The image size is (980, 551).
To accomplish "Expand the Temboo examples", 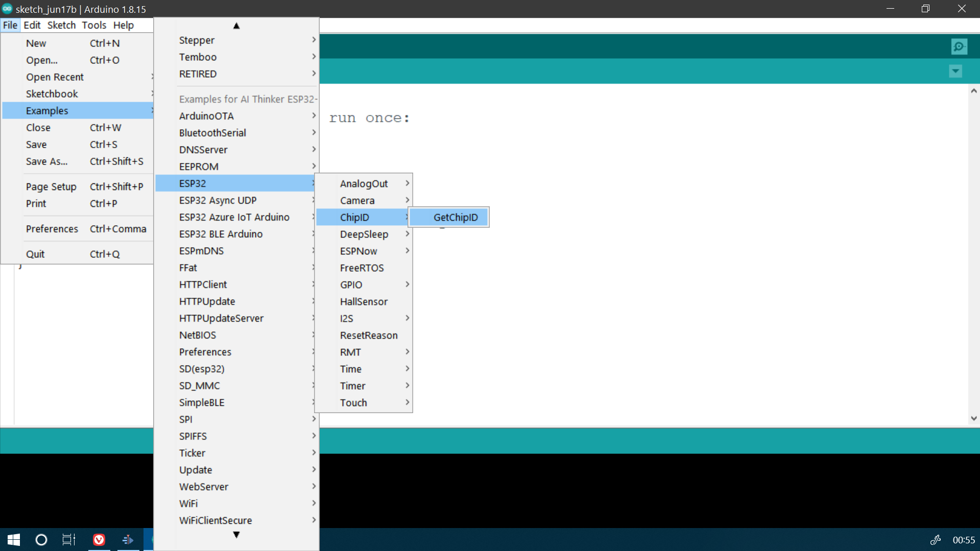I will coord(236,57).
